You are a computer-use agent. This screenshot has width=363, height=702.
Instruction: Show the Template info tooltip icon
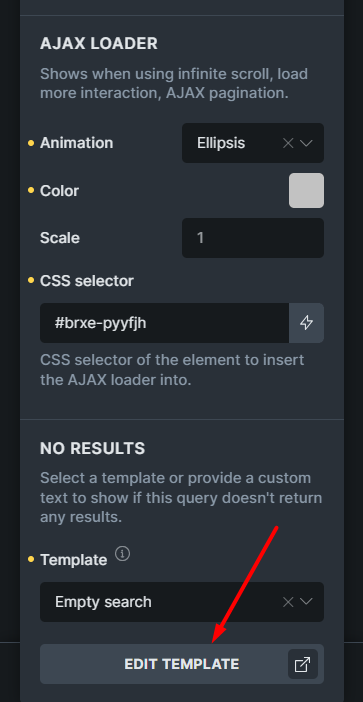(123, 554)
